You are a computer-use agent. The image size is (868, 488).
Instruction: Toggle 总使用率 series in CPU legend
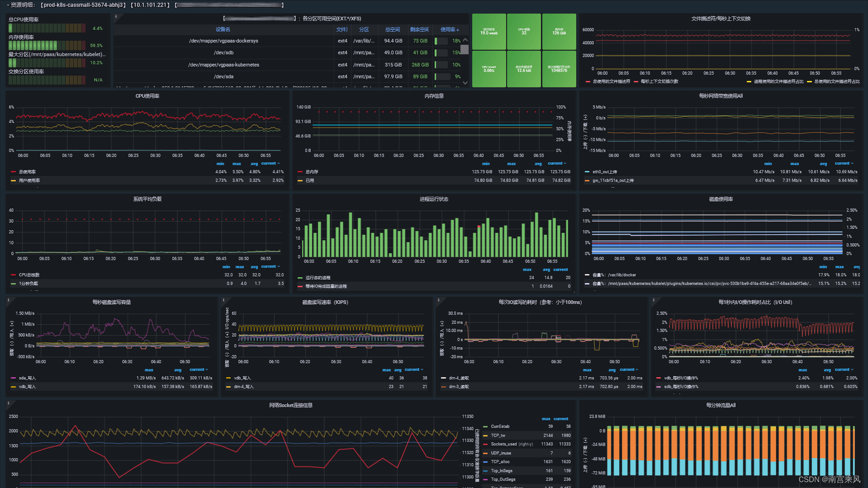click(27, 172)
